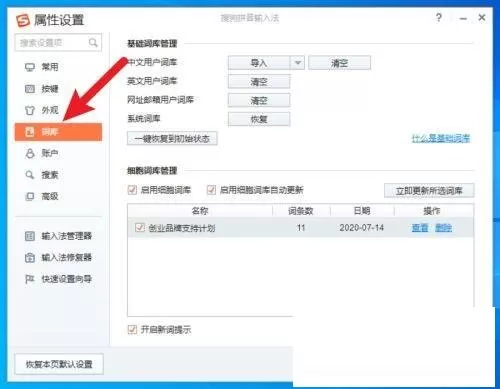Click 恢复 for 系统词库
The width and height of the screenshot is (500, 389).
tap(259, 119)
